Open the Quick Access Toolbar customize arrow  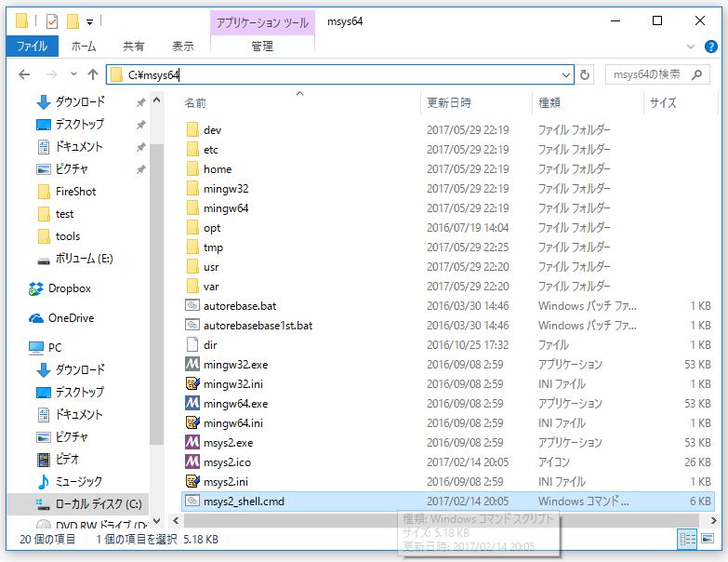click(89, 21)
